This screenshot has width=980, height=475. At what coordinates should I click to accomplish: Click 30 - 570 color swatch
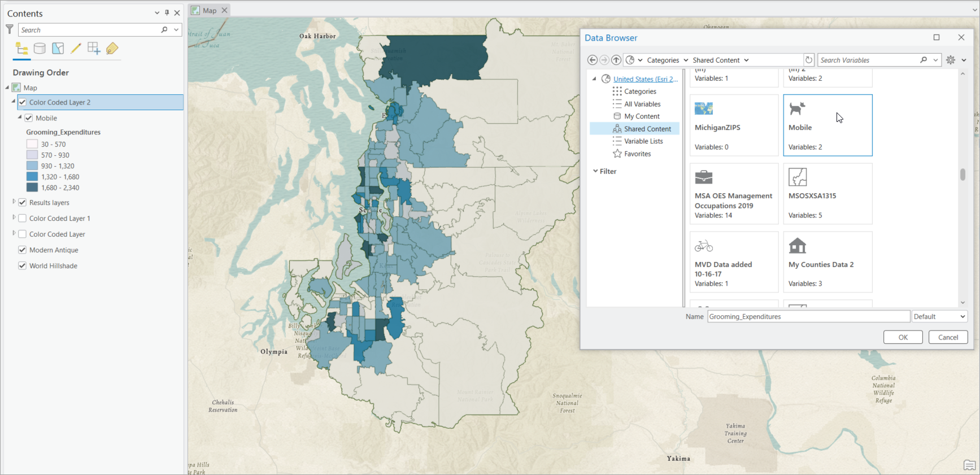[32, 144]
